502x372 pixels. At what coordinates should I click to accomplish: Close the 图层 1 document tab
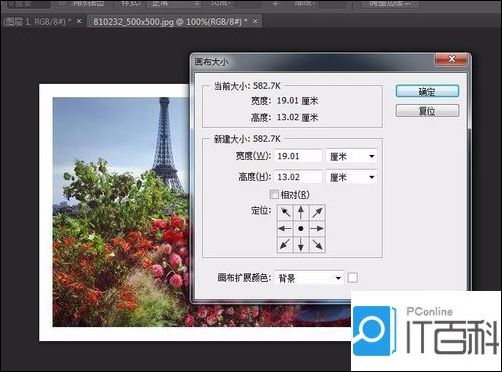pyautogui.click(x=79, y=21)
